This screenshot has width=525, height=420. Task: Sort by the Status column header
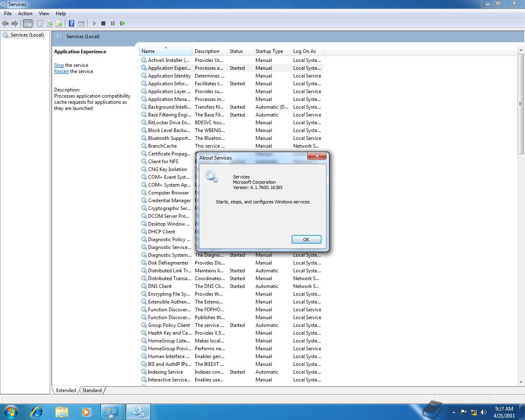click(240, 51)
